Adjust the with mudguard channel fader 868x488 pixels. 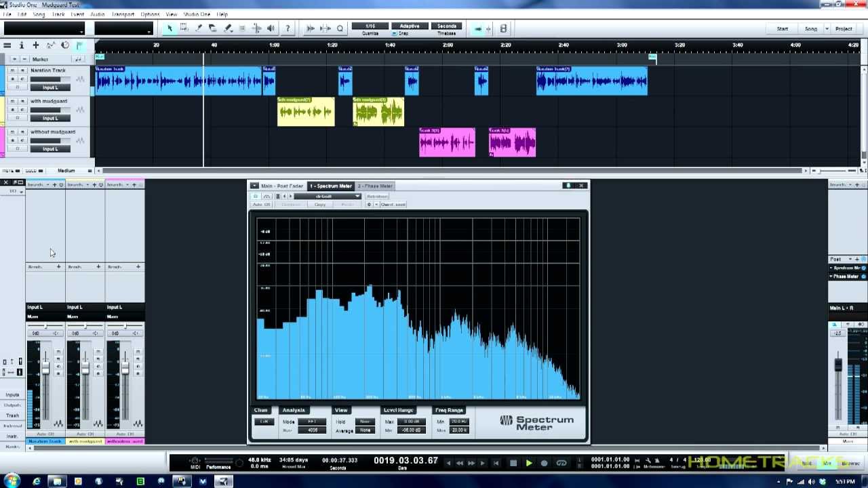pyautogui.click(x=85, y=368)
